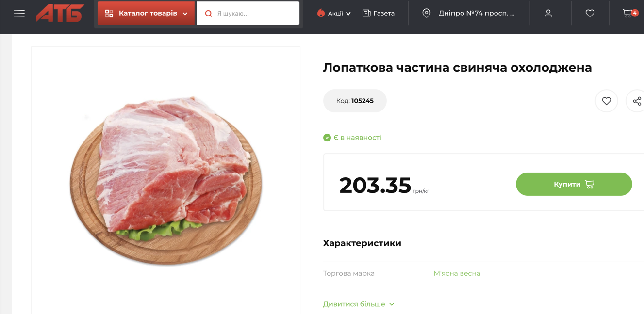Click the product code 105245 badge
Screen dimensions: 644x314
tap(355, 101)
